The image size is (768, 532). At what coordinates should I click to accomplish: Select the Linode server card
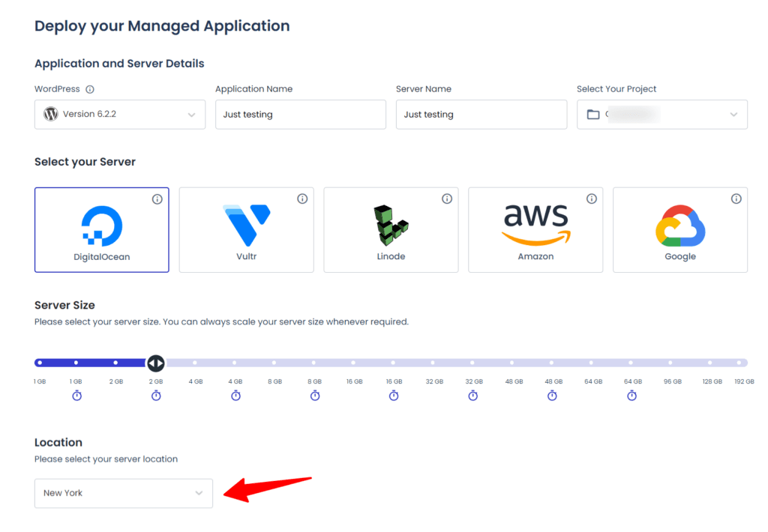391,229
